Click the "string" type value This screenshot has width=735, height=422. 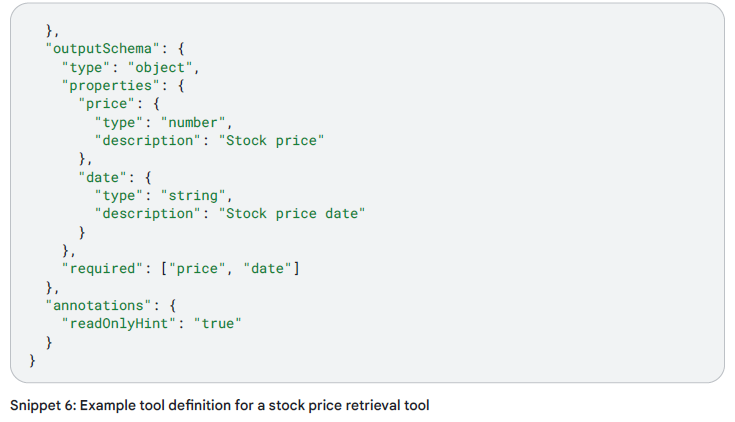pos(193,195)
